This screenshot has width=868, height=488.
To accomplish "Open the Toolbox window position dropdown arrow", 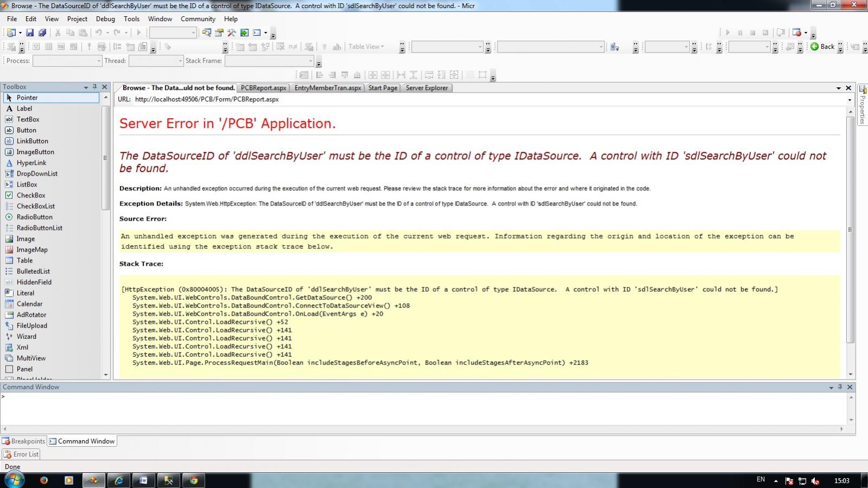I will click(x=86, y=87).
